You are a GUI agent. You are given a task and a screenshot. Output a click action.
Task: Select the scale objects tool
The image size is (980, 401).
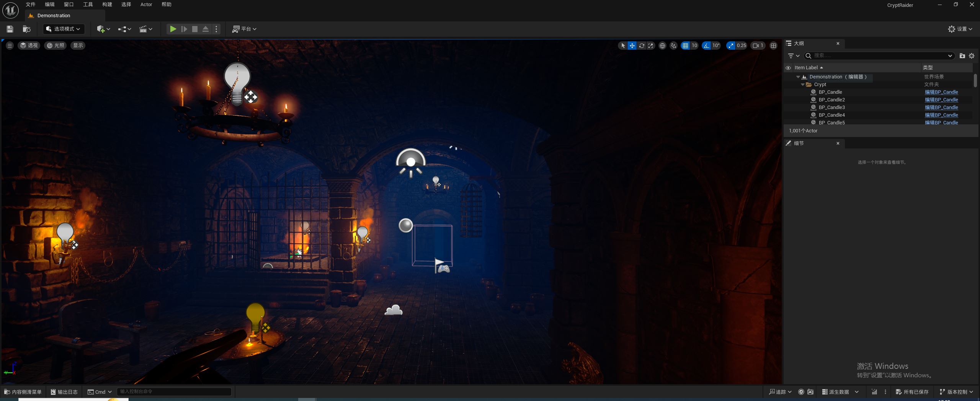tap(651, 46)
